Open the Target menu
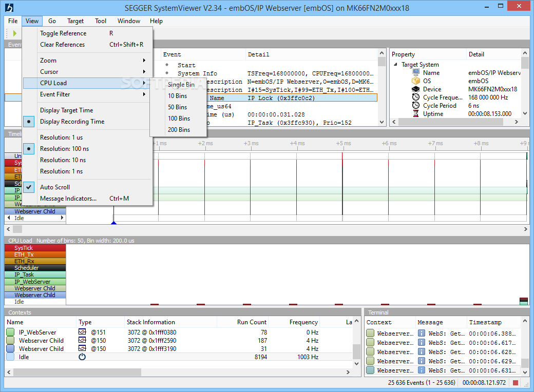Viewport: 534px width, 392px height. [x=75, y=21]
